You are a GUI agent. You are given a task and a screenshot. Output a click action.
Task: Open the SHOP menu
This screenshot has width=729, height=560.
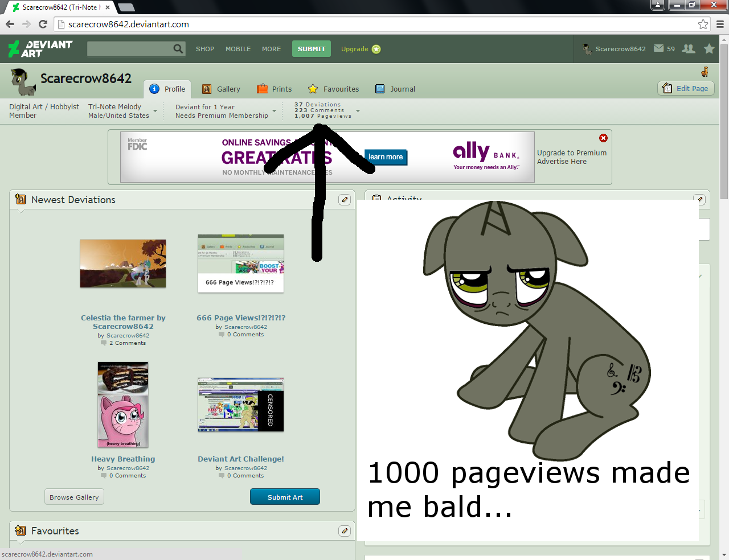[205, 49]
